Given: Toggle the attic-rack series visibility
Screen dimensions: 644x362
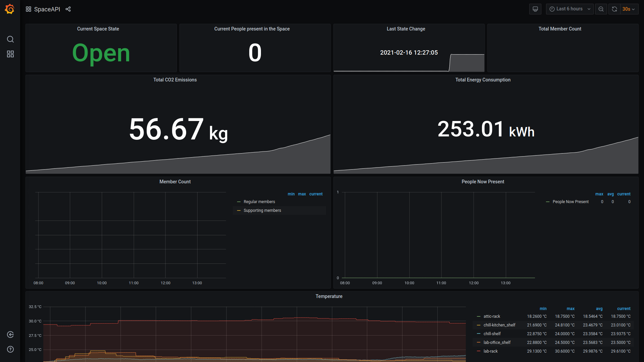Looking at the screenshot, I should tap(492, 316).
